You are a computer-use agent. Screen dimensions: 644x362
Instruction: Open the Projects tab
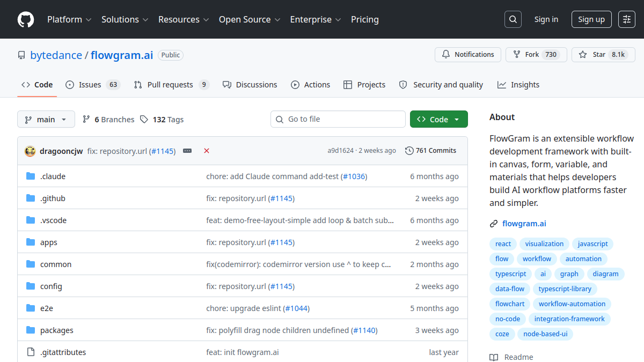(364, 85)
